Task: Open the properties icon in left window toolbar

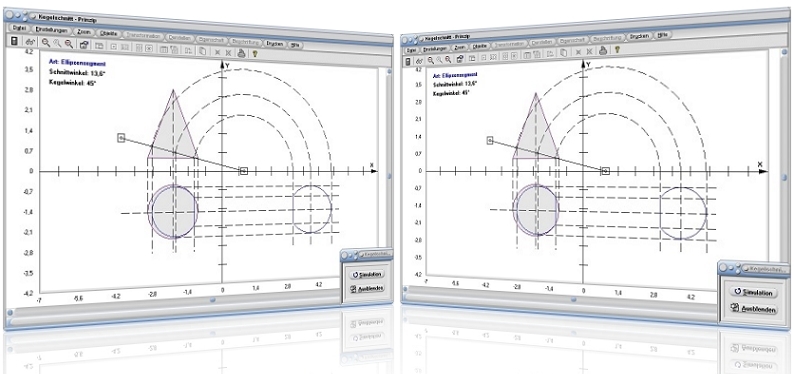Action: 84,45
